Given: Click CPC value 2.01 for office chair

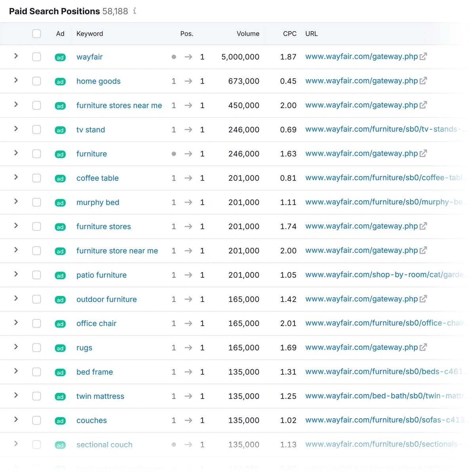Looking at the screenshot, I should click(x=288, y=323).
